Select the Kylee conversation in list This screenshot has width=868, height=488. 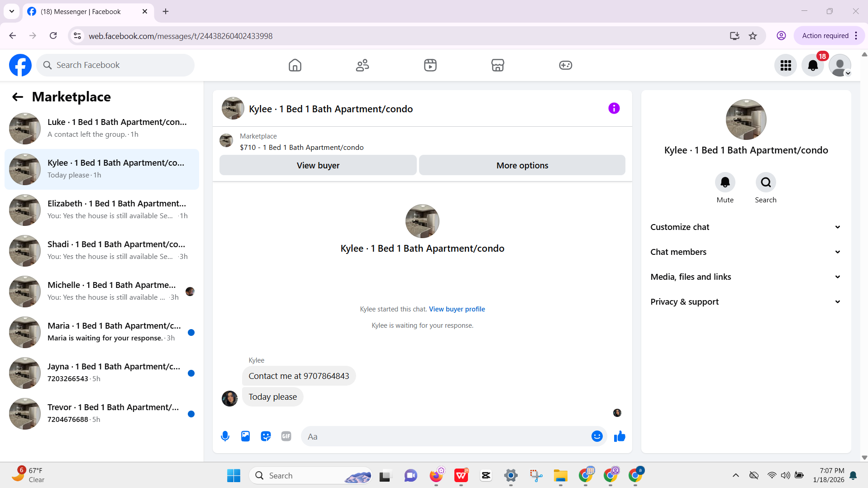click(102, 169)
